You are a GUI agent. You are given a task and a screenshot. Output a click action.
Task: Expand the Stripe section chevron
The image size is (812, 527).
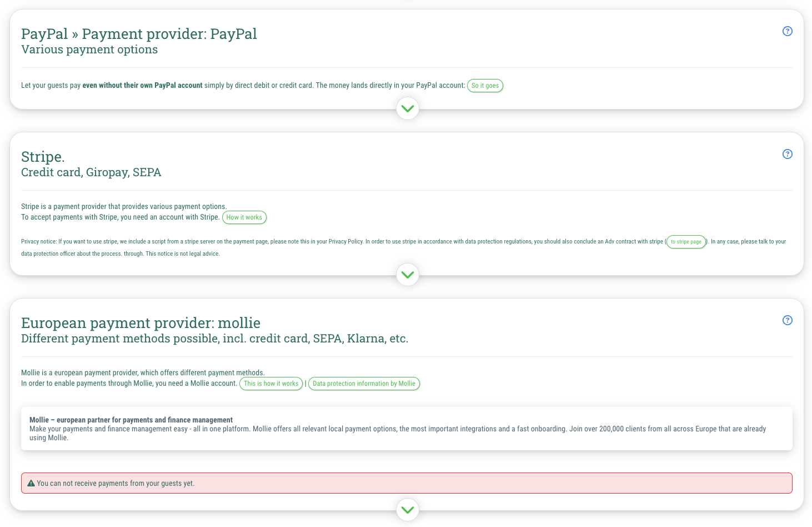pos(408,275)
